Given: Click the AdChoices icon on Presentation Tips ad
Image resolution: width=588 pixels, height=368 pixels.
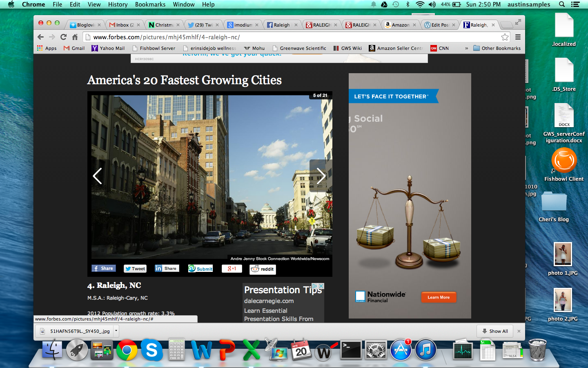Looking at the screenshot, I should 315,286.
